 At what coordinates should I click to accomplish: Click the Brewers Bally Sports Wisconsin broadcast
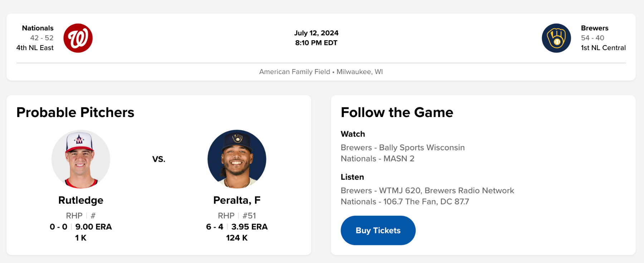(x=402, y=148)
